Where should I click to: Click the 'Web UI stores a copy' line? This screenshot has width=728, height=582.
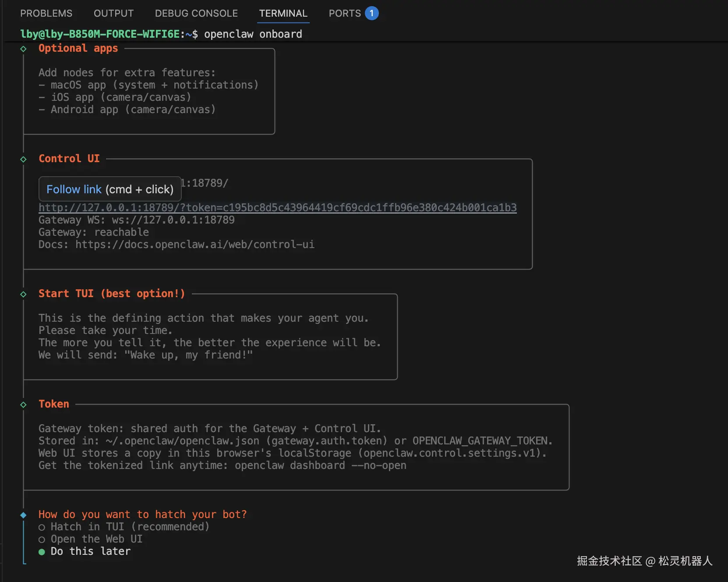coord(293,453)
